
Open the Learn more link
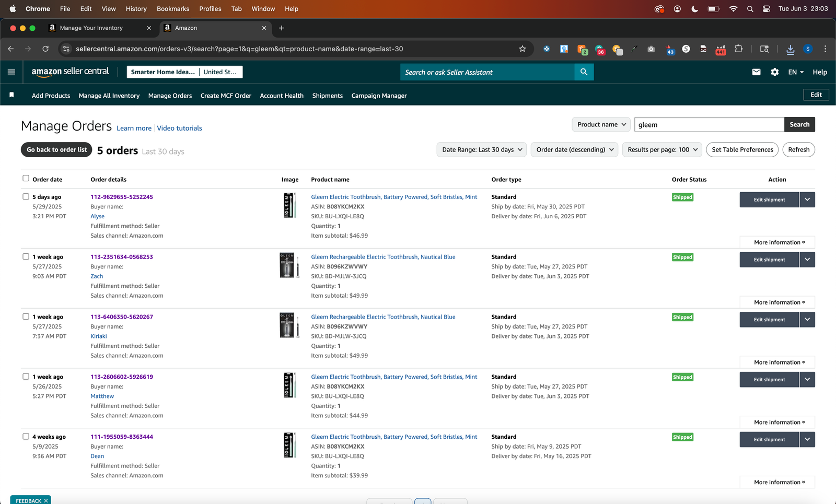coord(134,128)
